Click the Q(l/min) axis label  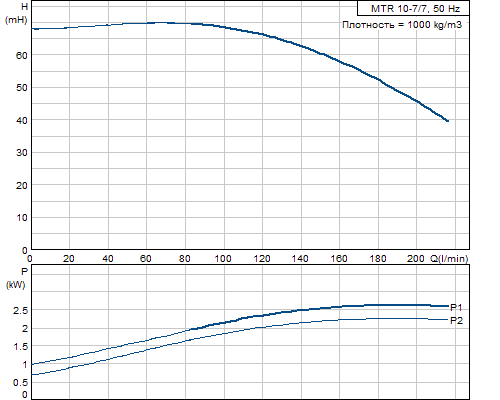click(450, 259)
